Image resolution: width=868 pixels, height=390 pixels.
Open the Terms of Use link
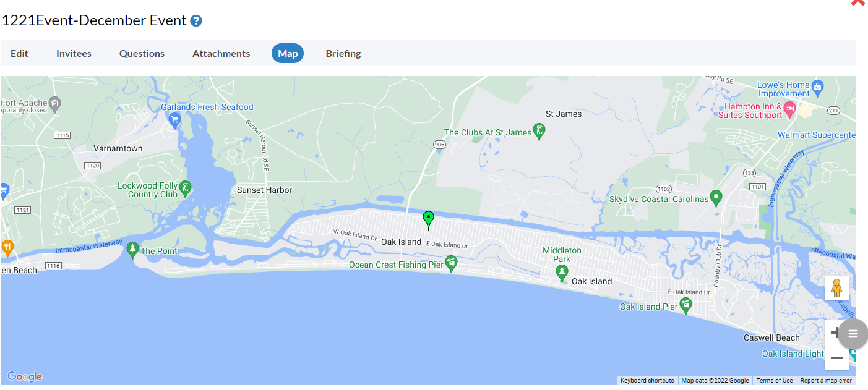click(774, 381)
